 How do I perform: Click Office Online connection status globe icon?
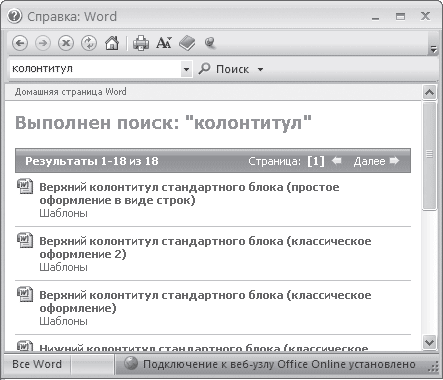(x=131, y=363)
